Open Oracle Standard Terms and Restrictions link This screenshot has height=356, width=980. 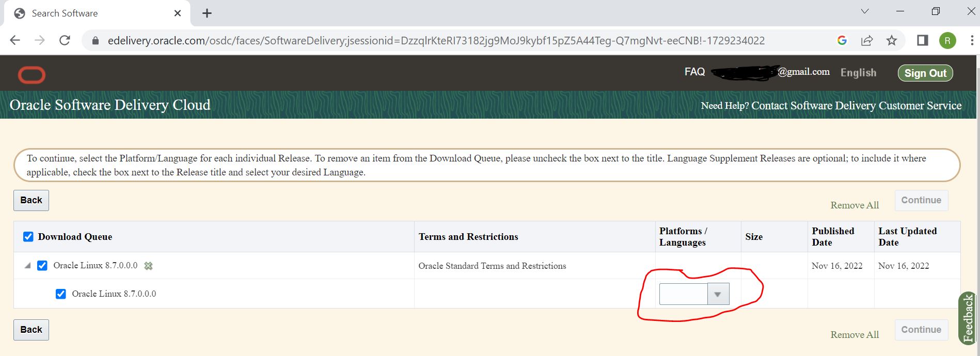point(492,266)
